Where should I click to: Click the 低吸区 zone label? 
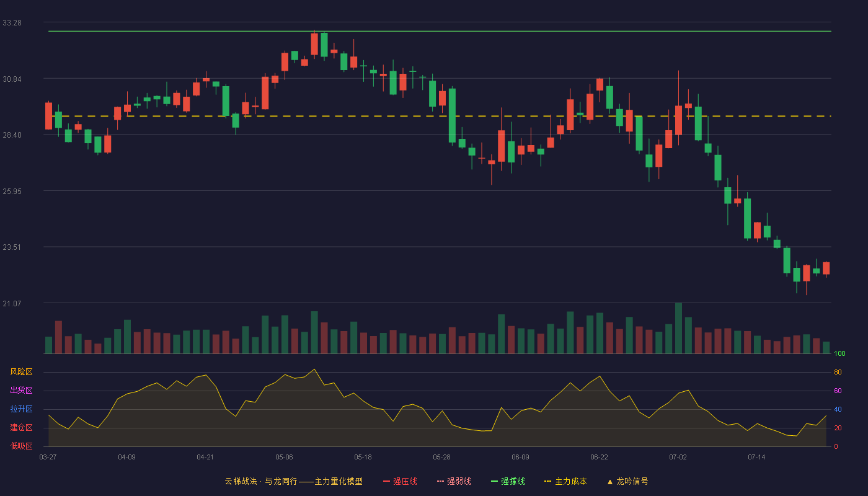click(21, 446)
